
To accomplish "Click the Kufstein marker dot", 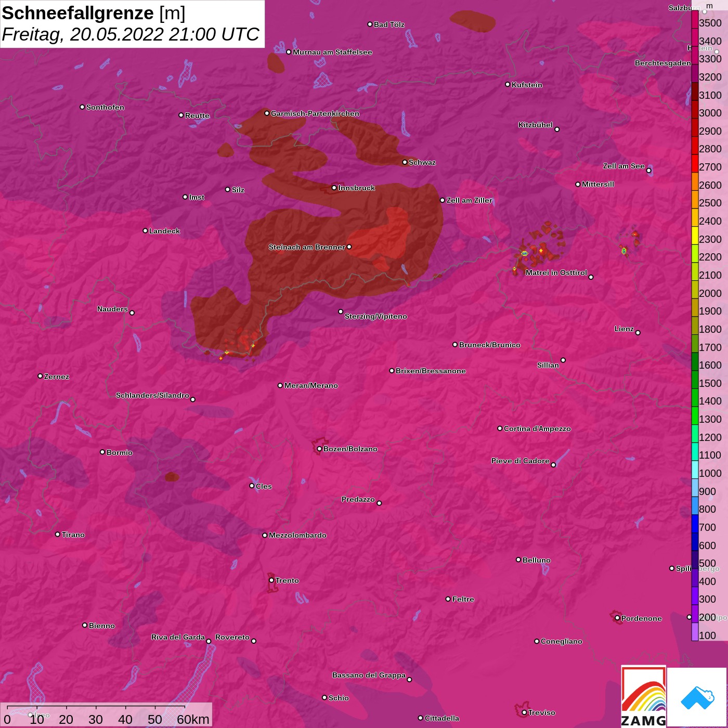I will click(508, 84).
